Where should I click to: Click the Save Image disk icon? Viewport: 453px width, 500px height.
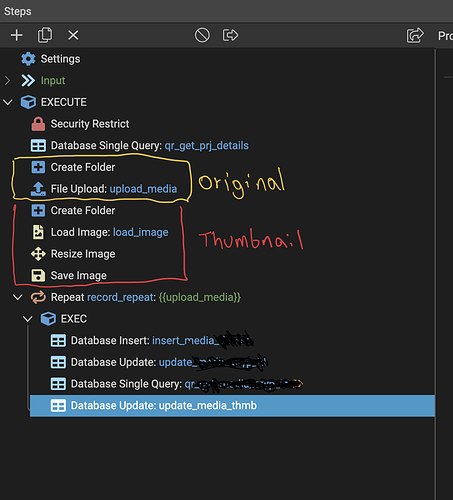pos(38,276)
